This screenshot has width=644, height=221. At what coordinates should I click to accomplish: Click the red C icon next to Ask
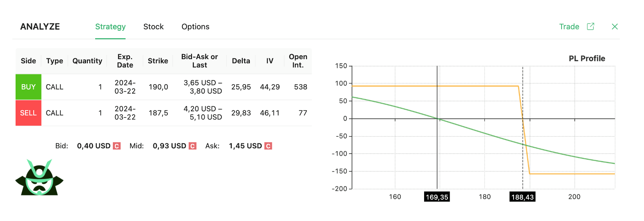(x=268, y=146)
